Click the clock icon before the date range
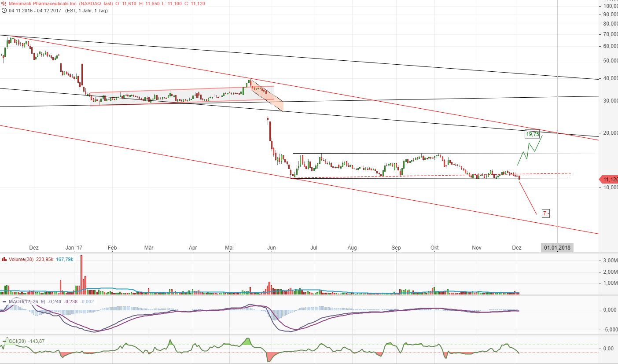The width and height of the screenshot is (618, 364). click(x=4, y=10)
